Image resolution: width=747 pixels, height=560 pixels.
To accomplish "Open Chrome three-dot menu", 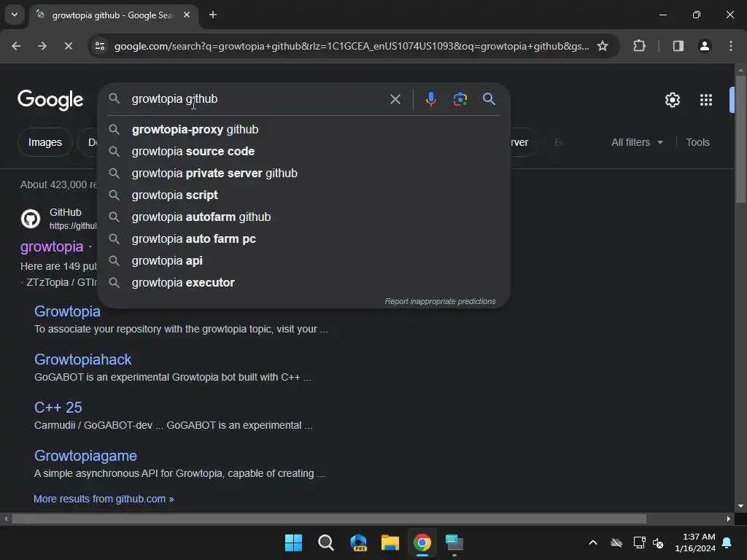I will click(x=731, y=46).
